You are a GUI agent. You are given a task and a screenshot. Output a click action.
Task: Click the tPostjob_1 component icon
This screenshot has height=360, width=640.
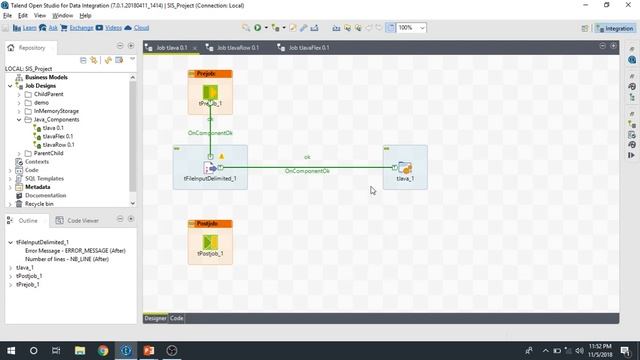[210, 242]
